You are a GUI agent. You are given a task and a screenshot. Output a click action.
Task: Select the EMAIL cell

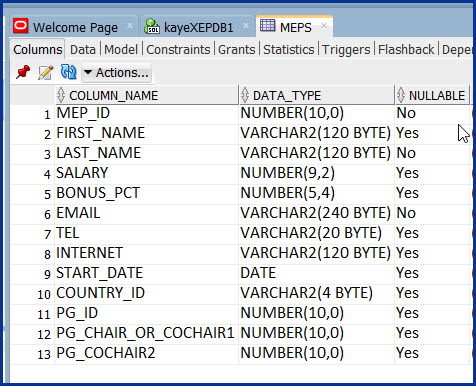coord(146,214)
